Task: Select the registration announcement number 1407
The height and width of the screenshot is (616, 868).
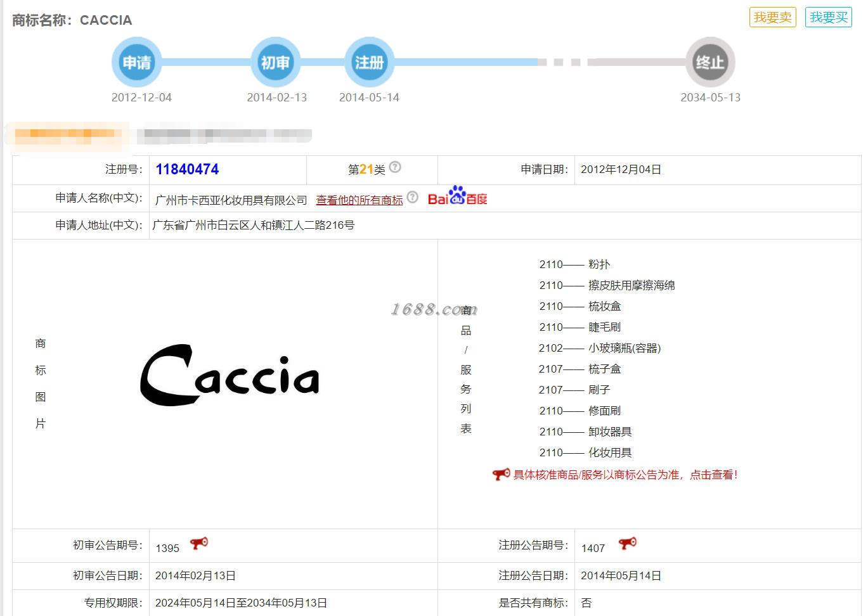Action: (x=593, y=548)
